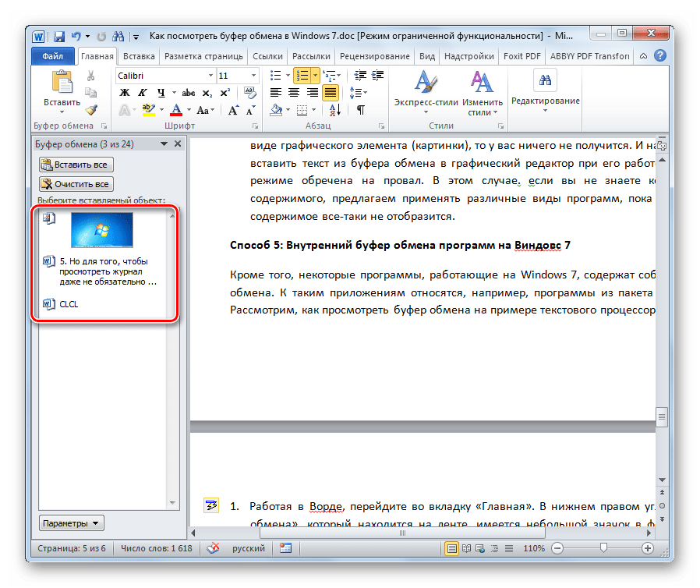Open the clipboard pane options arrow
Screen dimensions: 700x588
164,143
